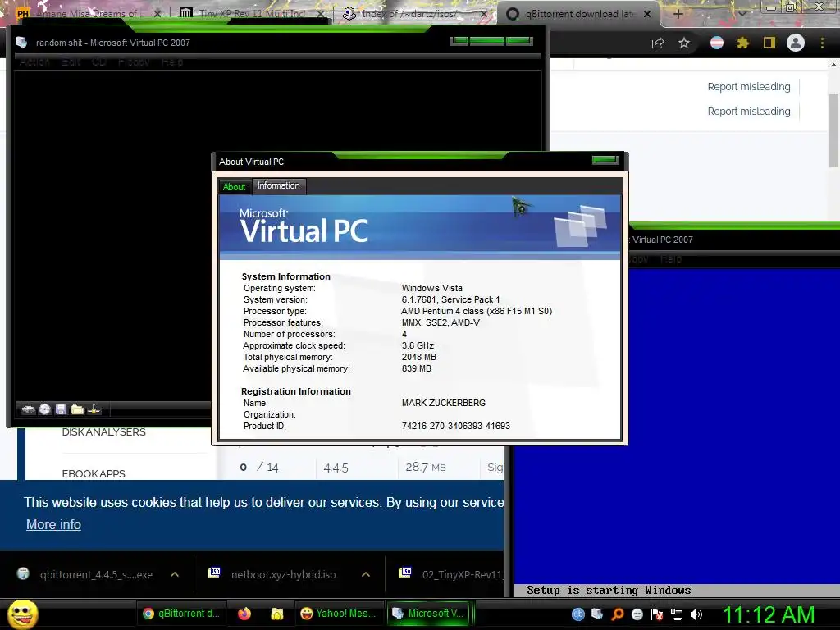Image resolution: width=840 pixels, height=630 pixels.
Task: Switch to qBittorrent Chrome taskbar button
Action: tap(181, 614)
